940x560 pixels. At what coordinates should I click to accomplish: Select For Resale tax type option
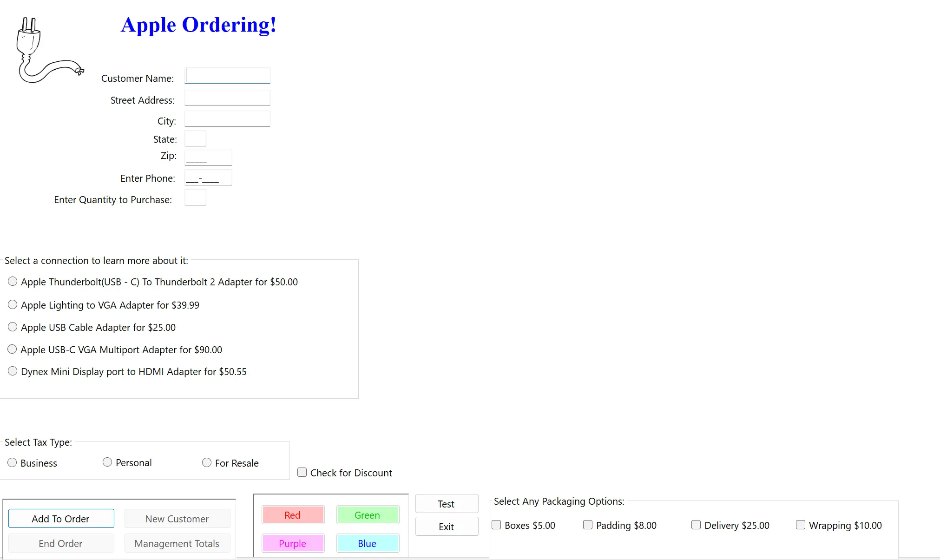[x=206, y=463]
